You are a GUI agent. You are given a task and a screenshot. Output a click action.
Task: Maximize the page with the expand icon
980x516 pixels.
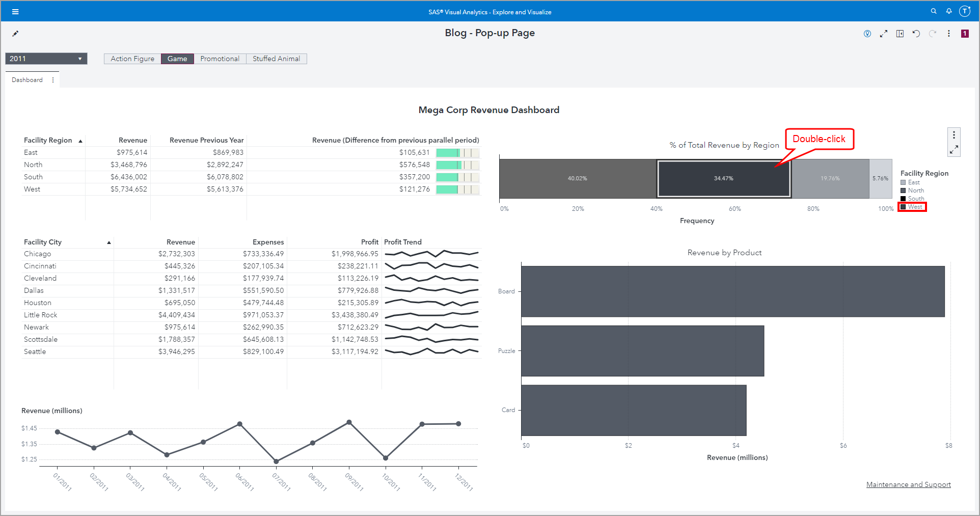coord(884,33)
